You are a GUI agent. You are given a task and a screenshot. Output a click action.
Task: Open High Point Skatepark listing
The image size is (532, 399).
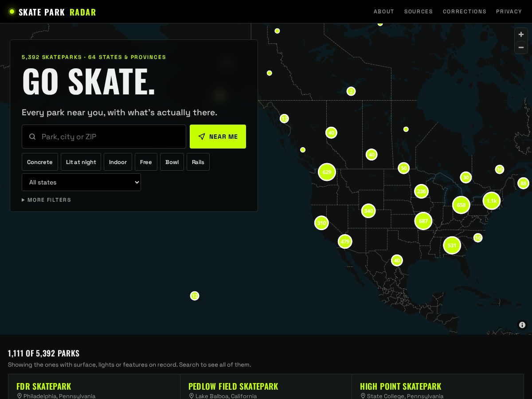pyautogui.click(x=401, y=386)
